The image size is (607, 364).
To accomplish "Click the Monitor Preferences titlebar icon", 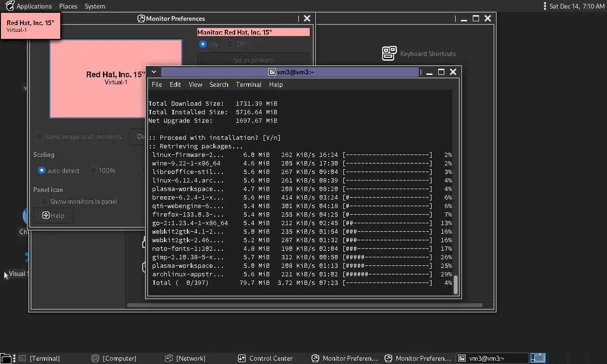I will tap(141, 18).
